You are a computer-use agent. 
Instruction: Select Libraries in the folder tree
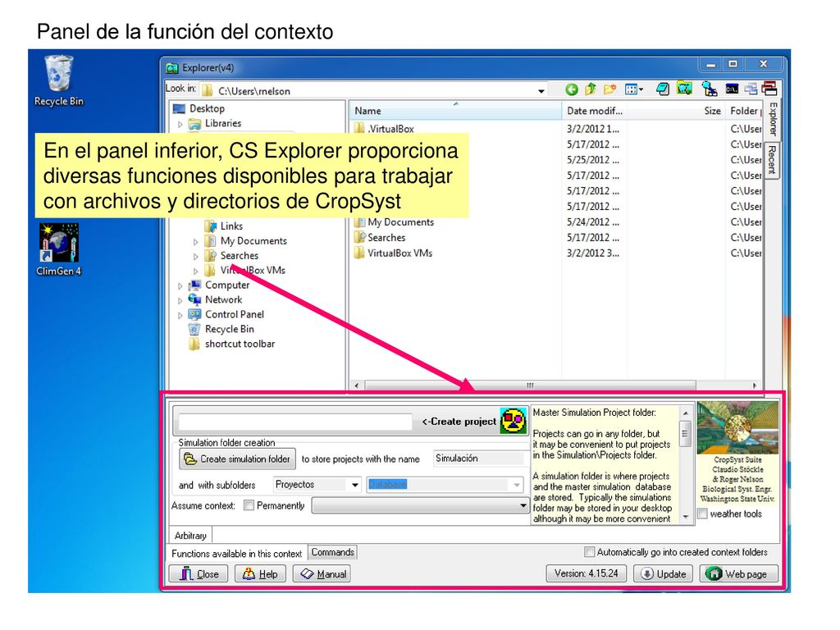pos(216,123)
